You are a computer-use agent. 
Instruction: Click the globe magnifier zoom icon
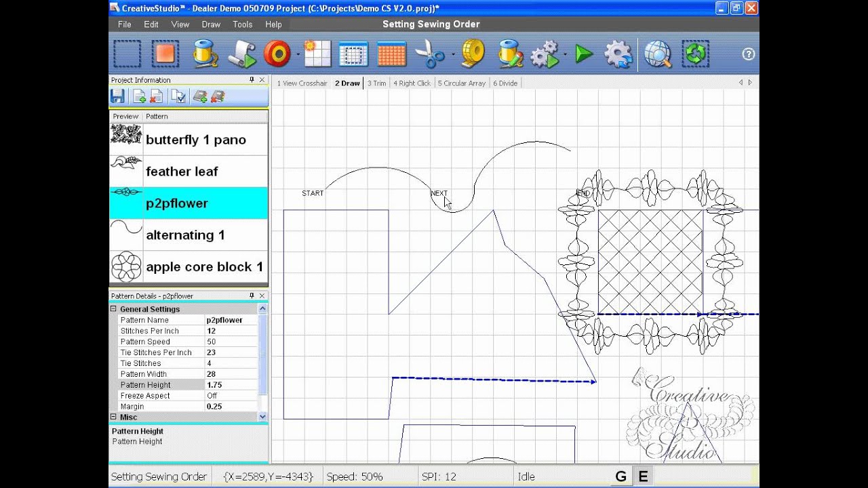coord(657,54)
